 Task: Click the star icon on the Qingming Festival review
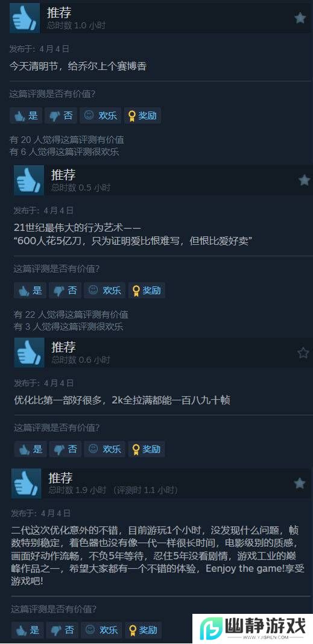tap(300, 18)
